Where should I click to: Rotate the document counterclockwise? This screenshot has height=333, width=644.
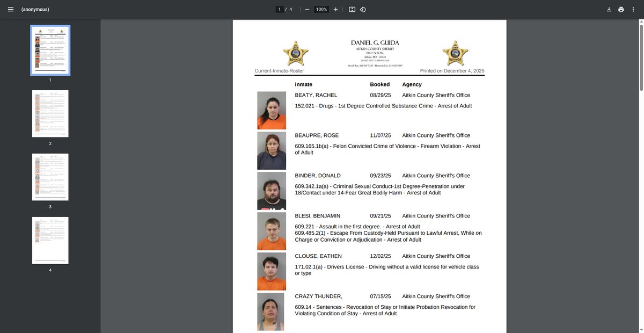[x=363, y=10]
